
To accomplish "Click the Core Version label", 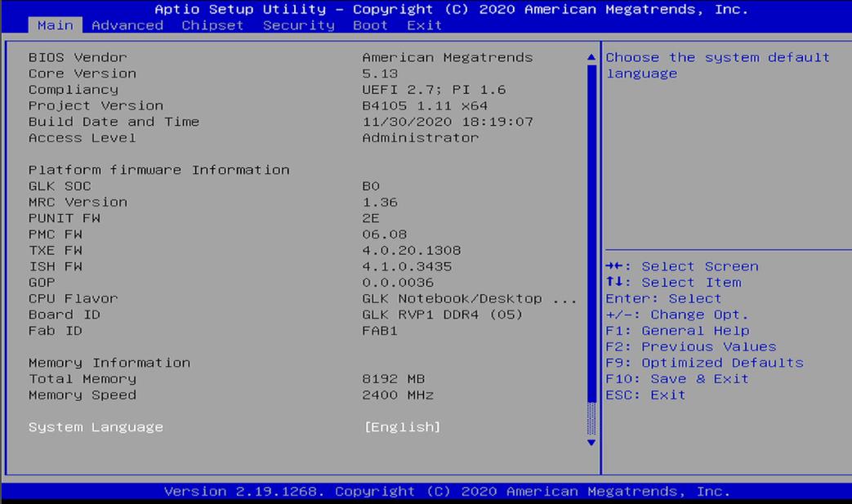I will (82, 74).
